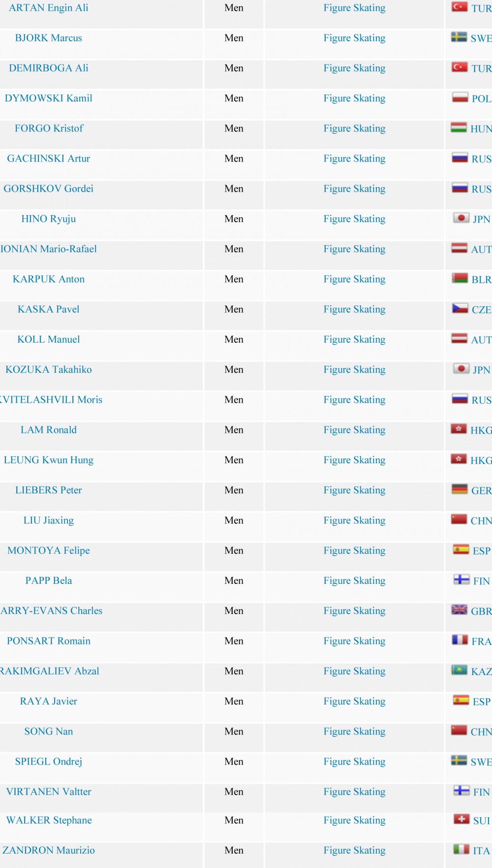Image resolution: width=492 pixels, height=868 pixels.
Task: Click the Turkey flag beside ARTAN Engin Ali
Action: (x=460, y=7)
